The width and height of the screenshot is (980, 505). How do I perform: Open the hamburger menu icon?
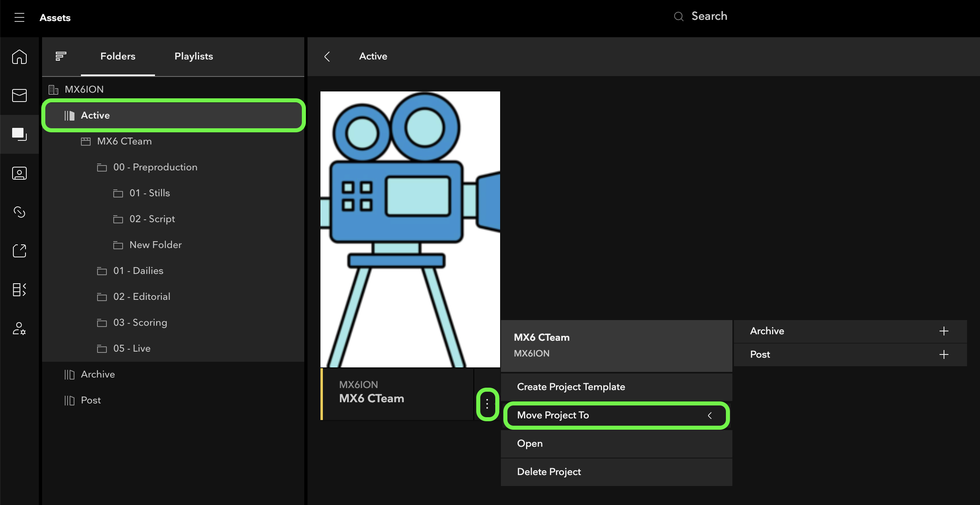pyautogui.click(x=19, y=17)
